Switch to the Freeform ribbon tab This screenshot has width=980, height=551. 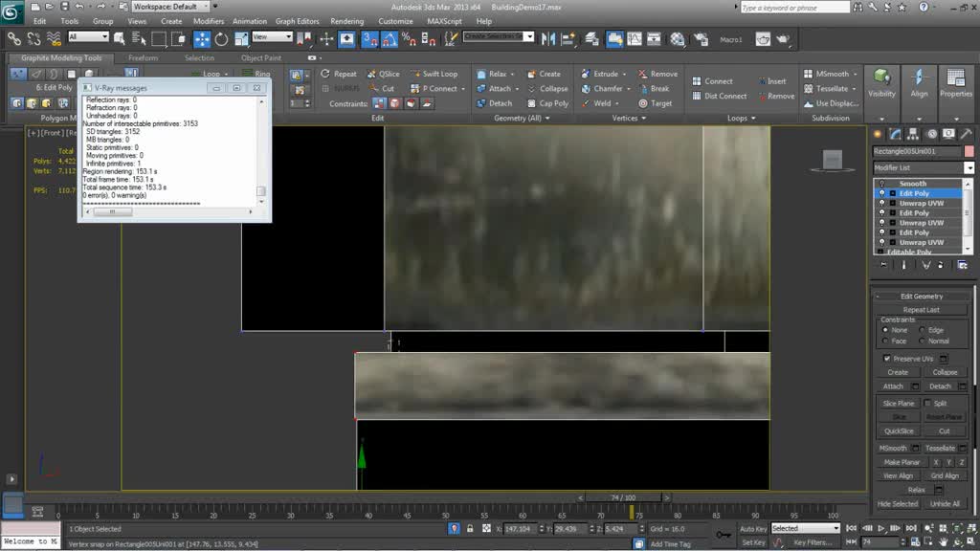click(x=144, y=58)
